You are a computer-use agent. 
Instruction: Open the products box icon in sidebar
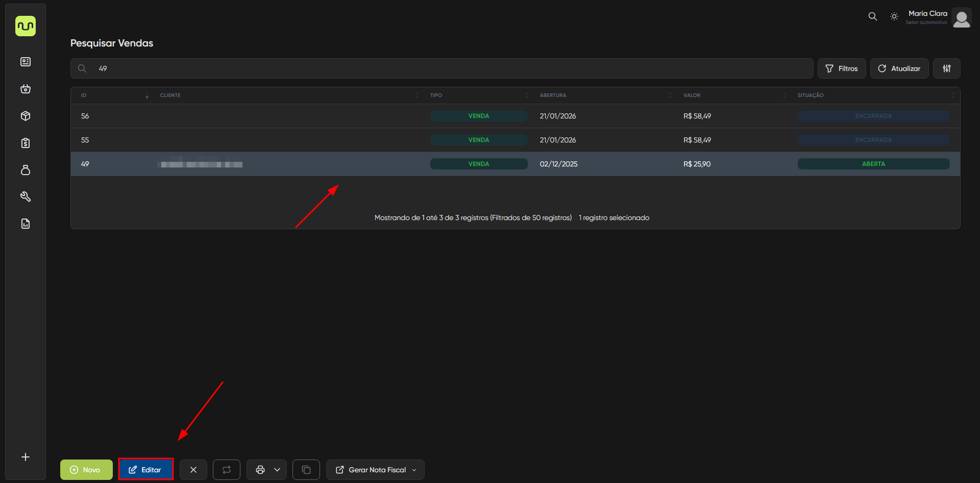(x=26, y=116)
